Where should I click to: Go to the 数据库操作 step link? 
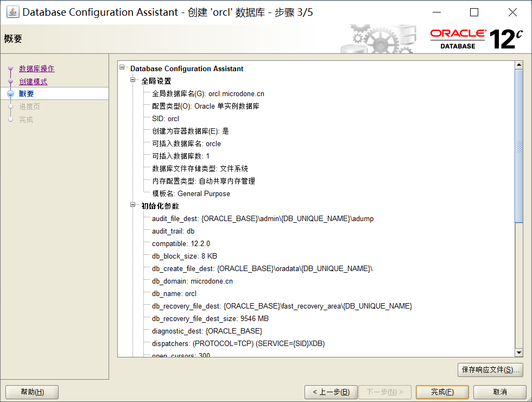(x=37, y=68)
